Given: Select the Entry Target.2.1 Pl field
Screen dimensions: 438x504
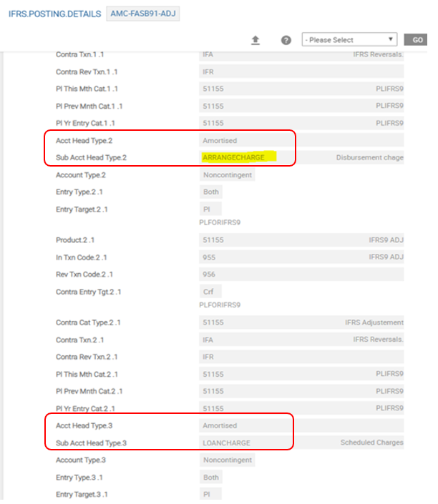Looking at the screenshot, I should (210, 209).
